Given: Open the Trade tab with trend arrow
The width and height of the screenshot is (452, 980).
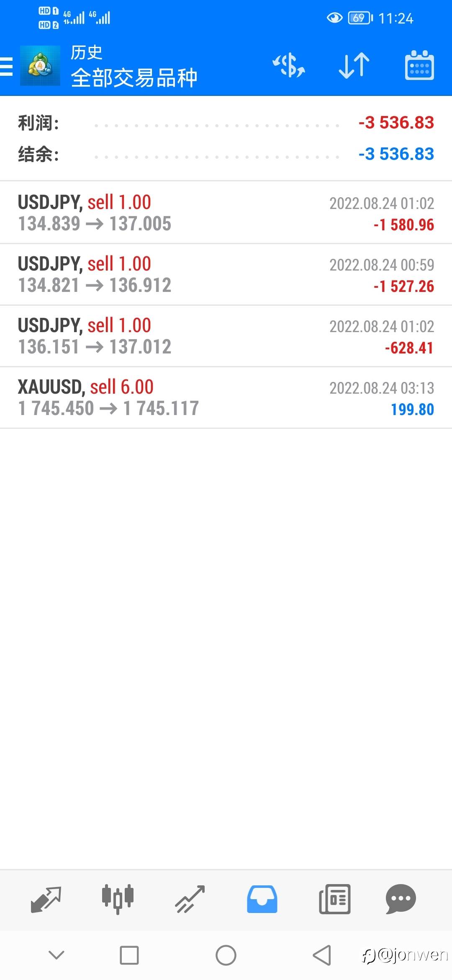Looking at the screenshot, I should point(190,899).
